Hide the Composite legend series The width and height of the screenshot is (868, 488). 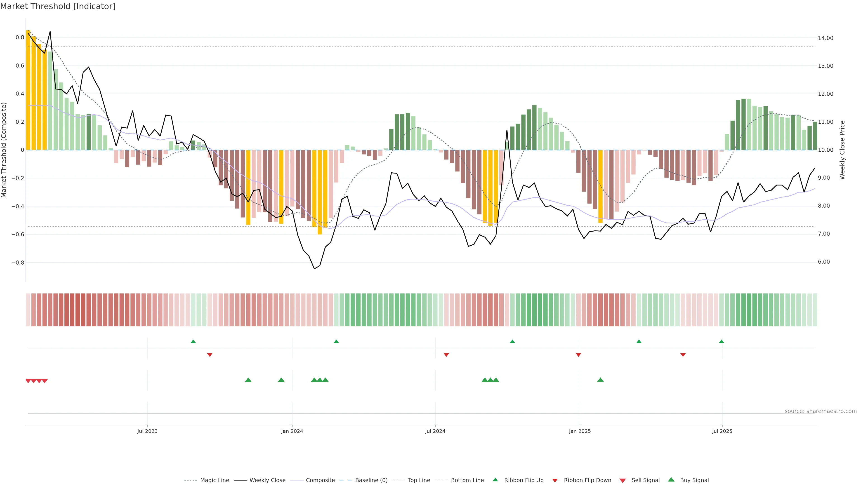320,480
